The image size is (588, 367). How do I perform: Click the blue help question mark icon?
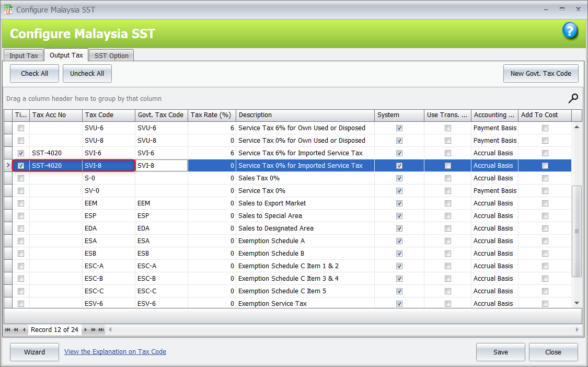pos(570,31)
